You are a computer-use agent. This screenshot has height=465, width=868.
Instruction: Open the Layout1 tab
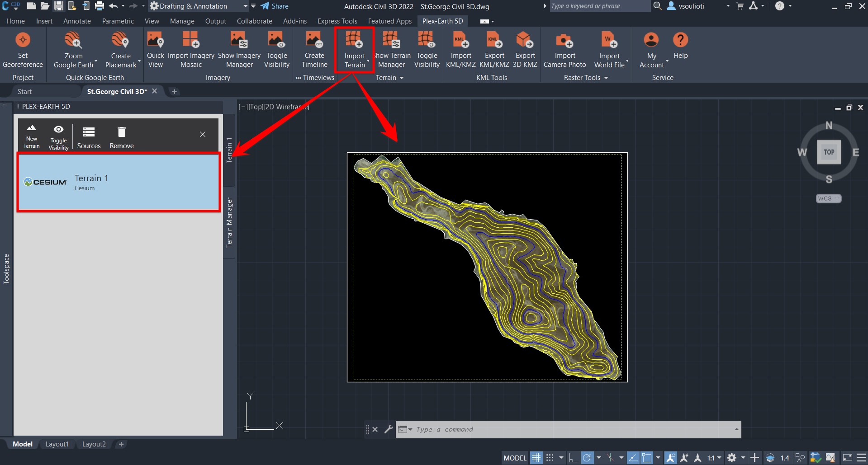[x=57, y=444]
